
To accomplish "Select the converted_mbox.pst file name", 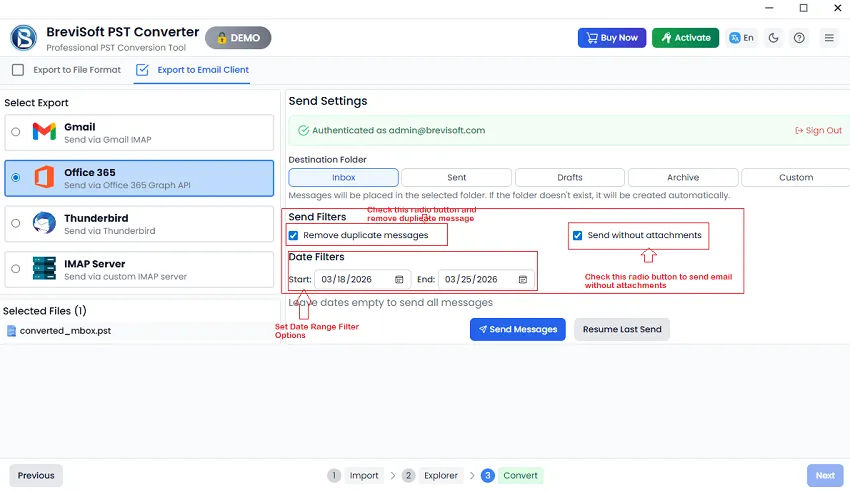I will pos(65,331).
